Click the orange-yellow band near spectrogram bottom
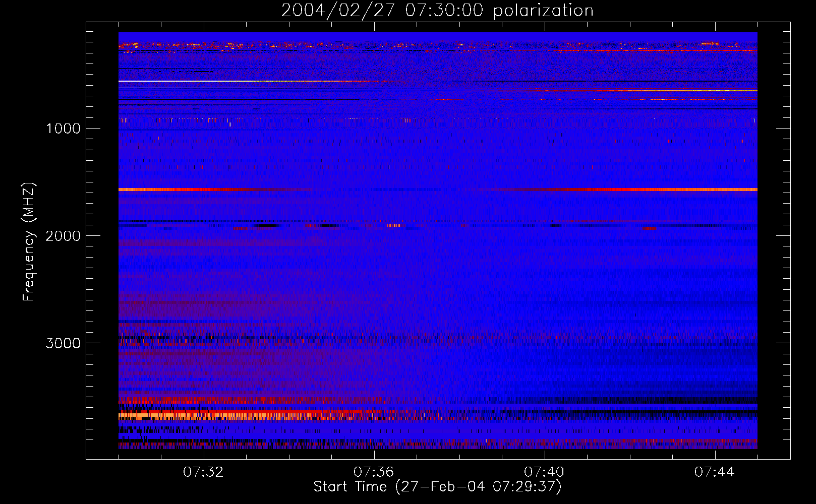 237,416
